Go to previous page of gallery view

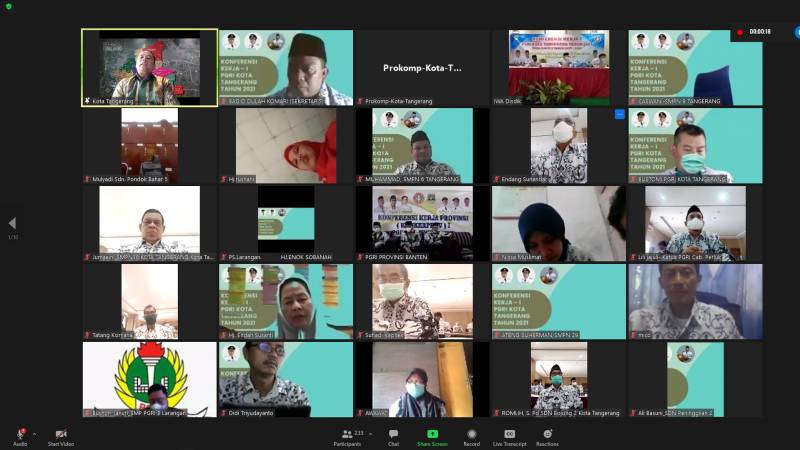pyautogui.click(x=12, y=223)
